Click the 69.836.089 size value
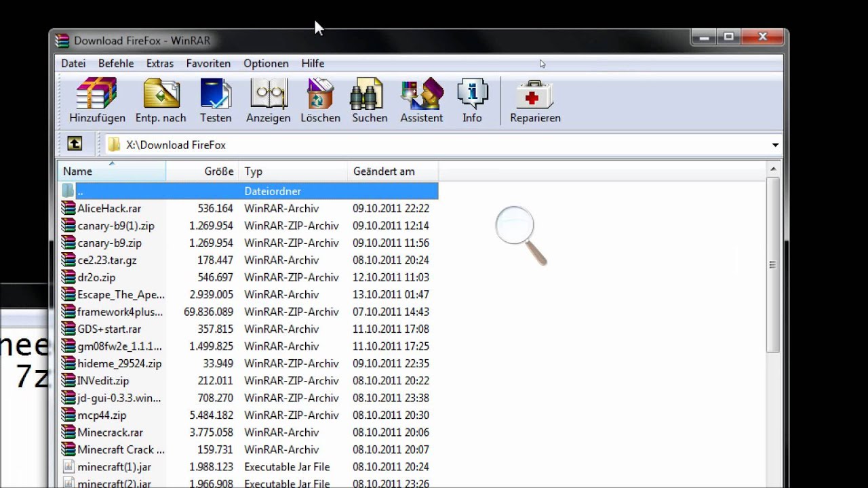The image size is (868, 488). 208,312
